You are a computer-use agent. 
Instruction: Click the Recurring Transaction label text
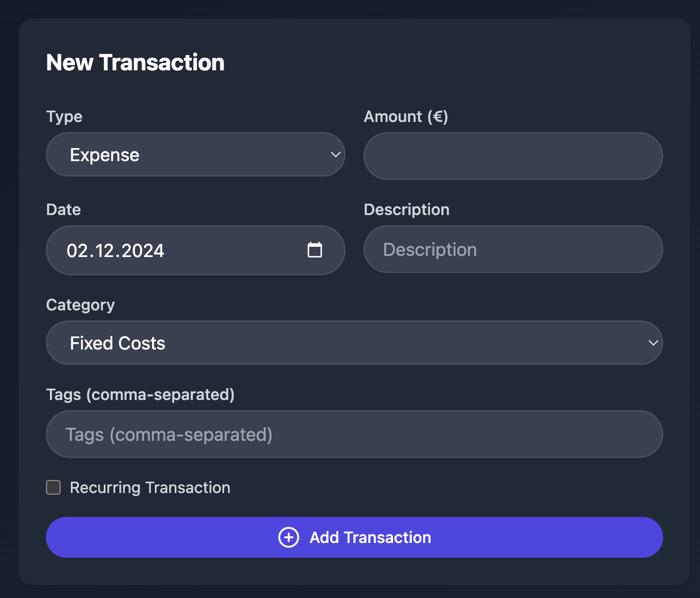tap(150, 487)
